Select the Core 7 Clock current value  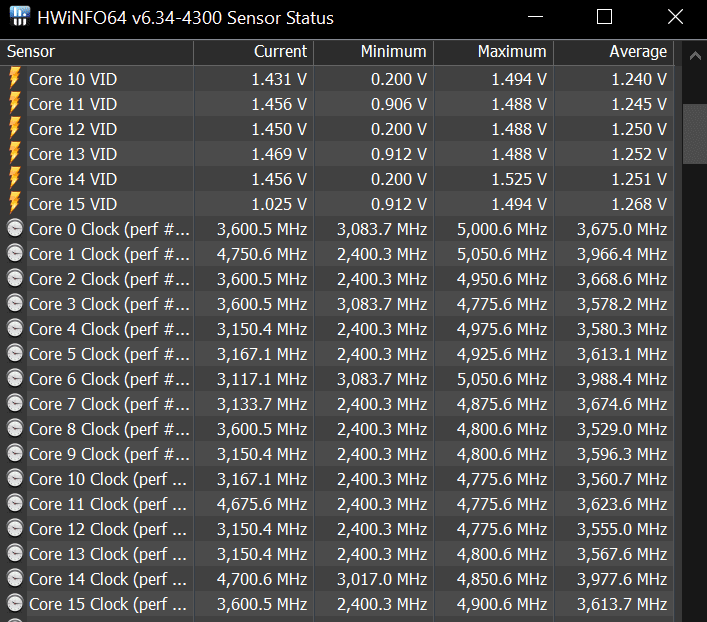(262, 404)
